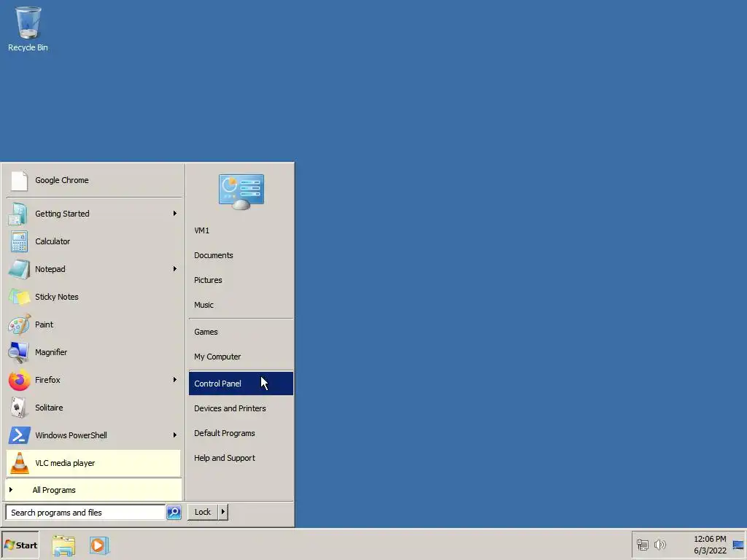Image resolution: width=747 pixels, height=560 pixels.
Task: Click the VLC media player label
Action: (x=65, y=463)
